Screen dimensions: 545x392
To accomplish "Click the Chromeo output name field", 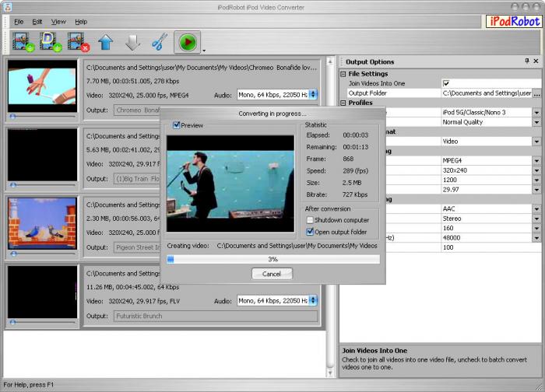I will coord(137,110).
